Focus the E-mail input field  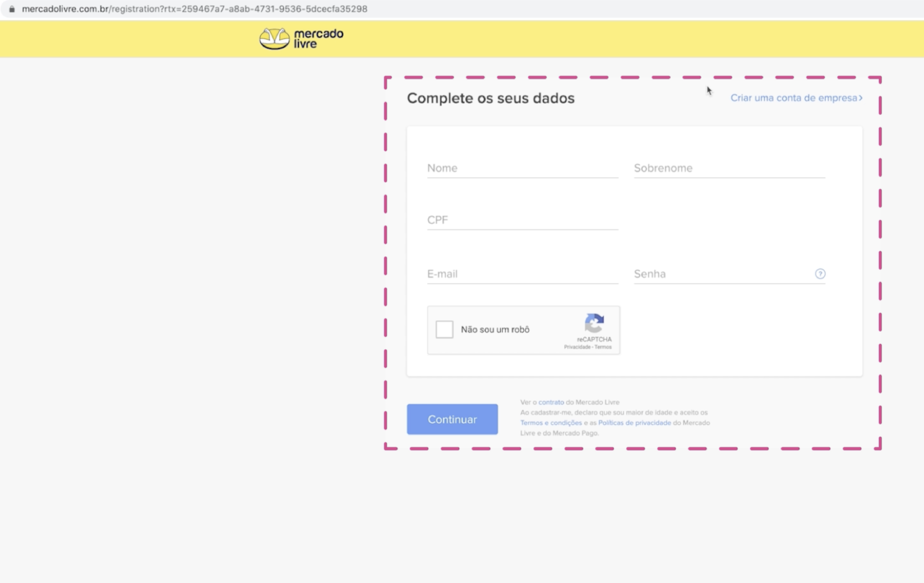522,274
